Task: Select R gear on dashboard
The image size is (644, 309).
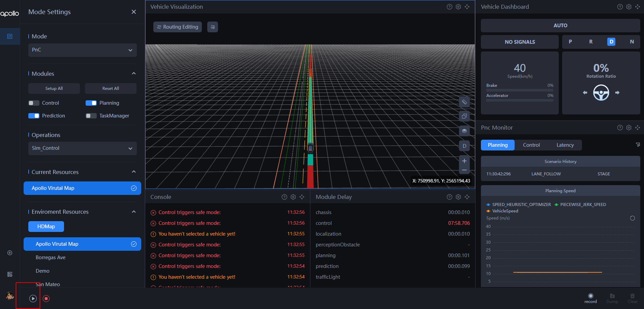Action: coord(591,42)
